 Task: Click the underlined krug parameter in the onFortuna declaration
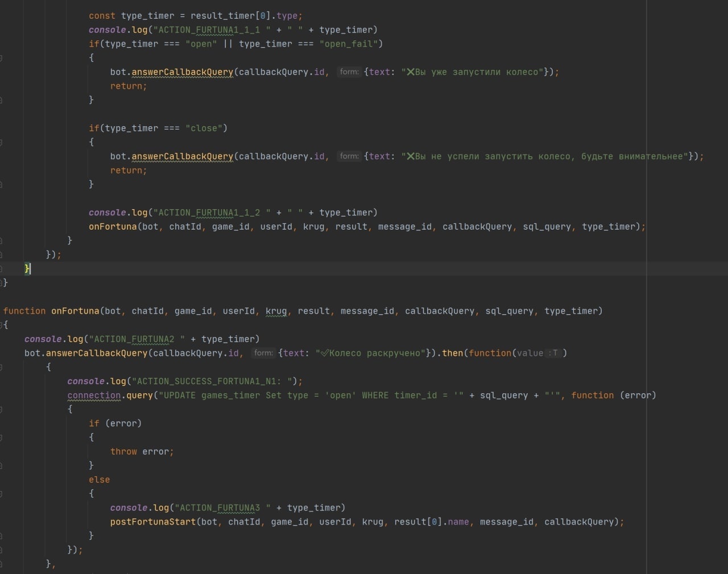click(x=276, y=311)
